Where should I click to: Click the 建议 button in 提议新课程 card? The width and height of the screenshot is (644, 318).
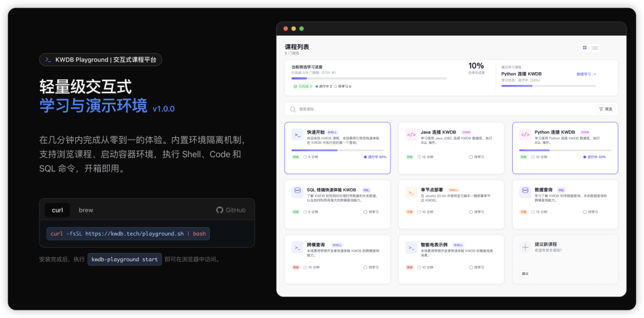pos(525,274)
